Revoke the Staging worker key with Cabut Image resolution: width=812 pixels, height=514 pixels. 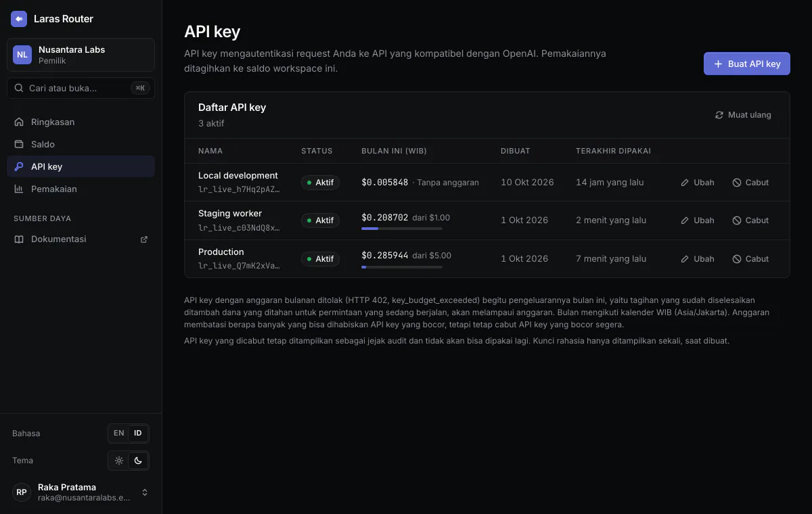point(750,220)
